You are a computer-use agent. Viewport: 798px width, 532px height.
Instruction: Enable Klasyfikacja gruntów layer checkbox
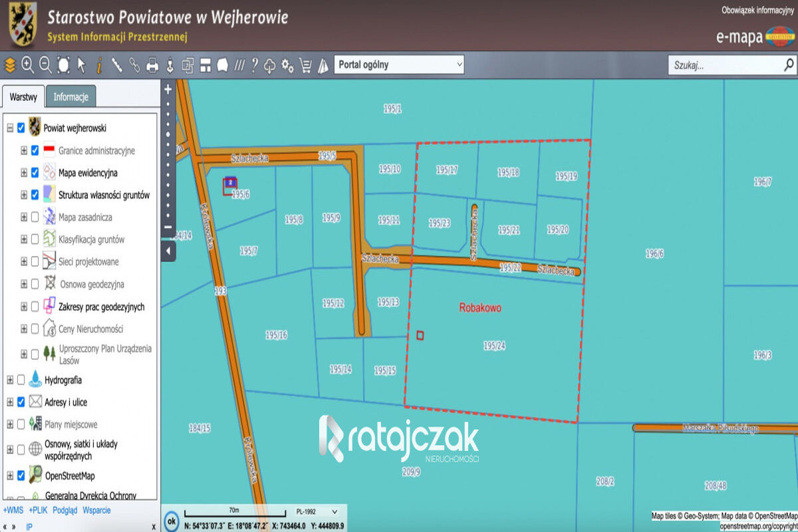point(35,239)
